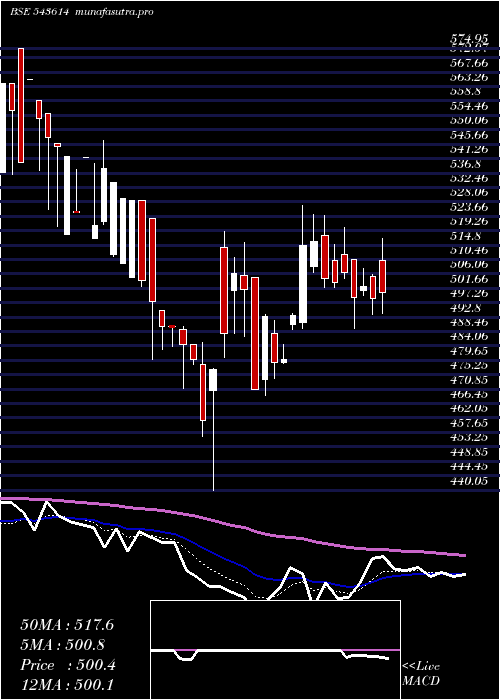This screenshot has width=500, height=700.
Task: Select the 501.66 price axis label
Action: (469, 279)
